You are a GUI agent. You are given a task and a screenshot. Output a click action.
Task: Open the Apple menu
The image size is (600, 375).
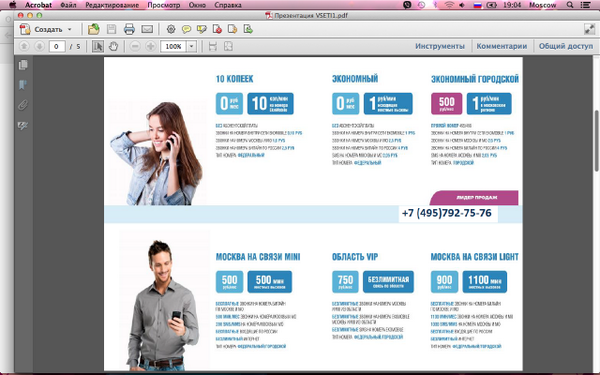coord(13,5)
